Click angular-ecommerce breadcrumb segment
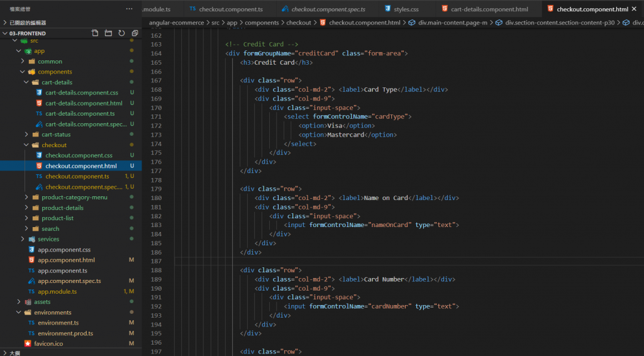 (x=176, y=23)
